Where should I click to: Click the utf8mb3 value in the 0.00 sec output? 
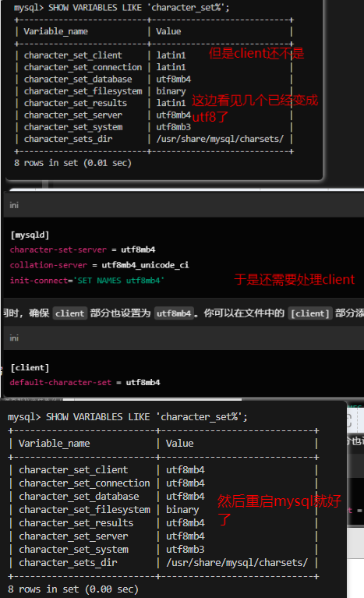[186, 550]
